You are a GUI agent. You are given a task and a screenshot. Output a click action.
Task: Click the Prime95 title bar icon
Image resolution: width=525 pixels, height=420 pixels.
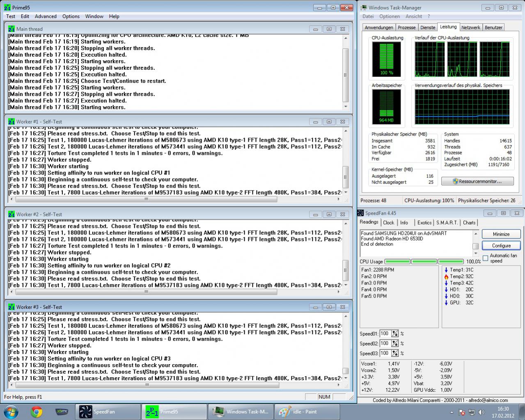pyautogui.click(x=7, y=7)
